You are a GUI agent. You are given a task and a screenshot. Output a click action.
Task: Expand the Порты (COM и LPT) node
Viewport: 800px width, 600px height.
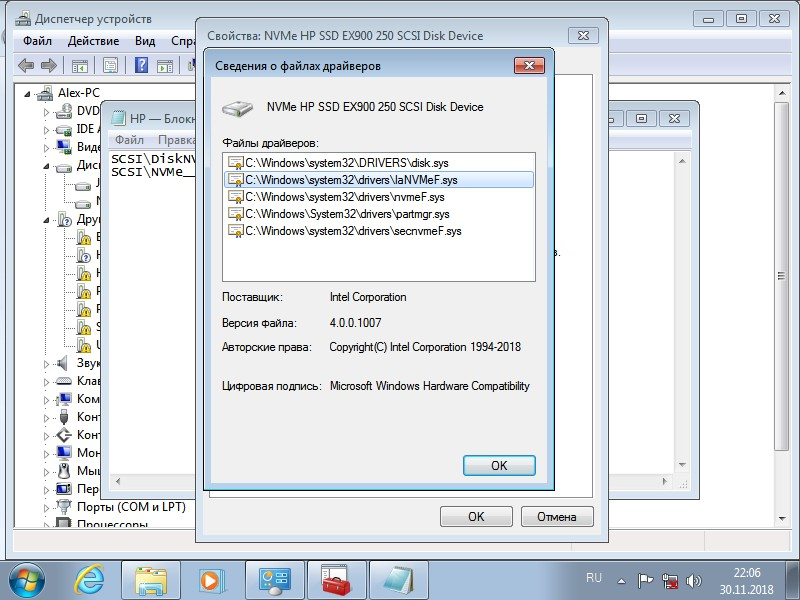pyautogui.click(x=46, y=508)
